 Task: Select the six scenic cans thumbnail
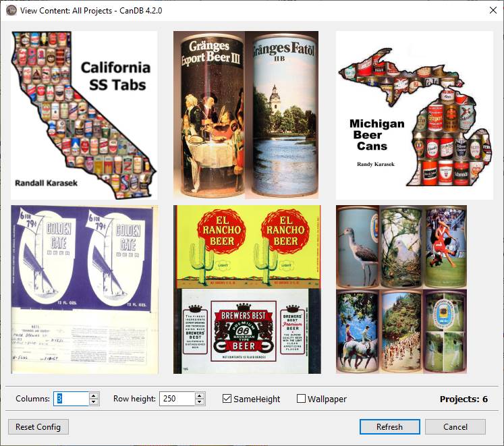click(401, 289)
